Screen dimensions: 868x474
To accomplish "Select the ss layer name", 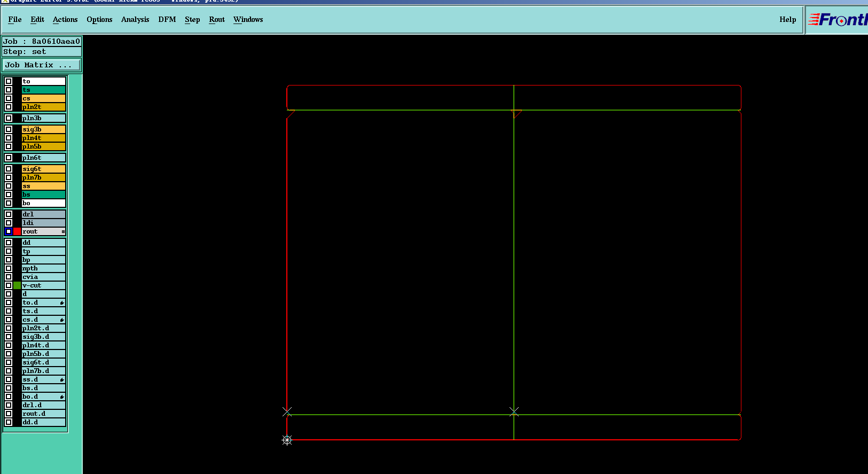I will coord(43,186).
